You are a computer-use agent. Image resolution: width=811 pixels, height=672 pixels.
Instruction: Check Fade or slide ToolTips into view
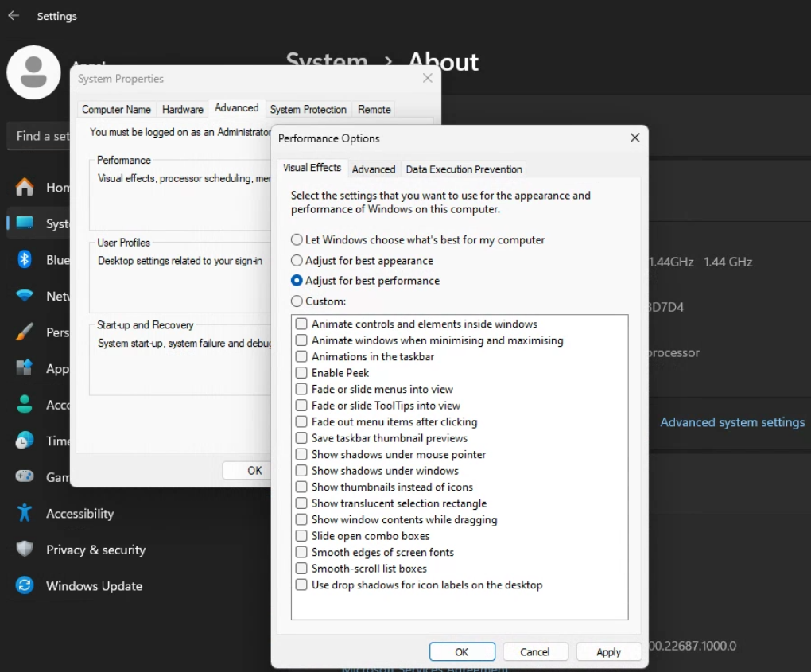pyautogui.click(x=301, y=405)
